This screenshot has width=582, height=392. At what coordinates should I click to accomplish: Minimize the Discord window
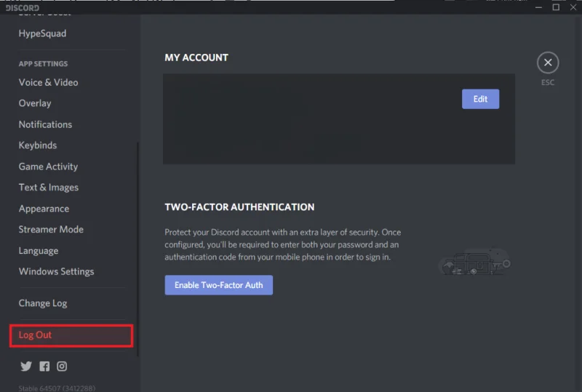pyautogui.click(x=538, y=7)
